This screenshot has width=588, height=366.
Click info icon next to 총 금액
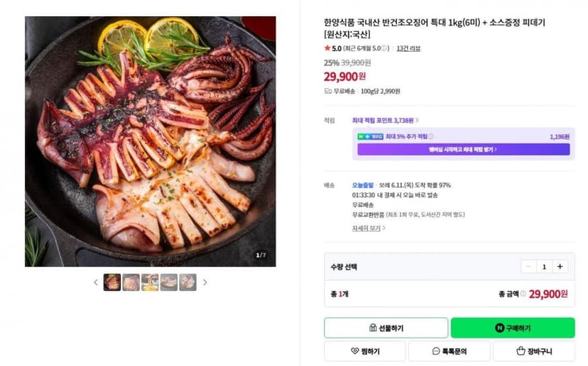tap(523, 294)
